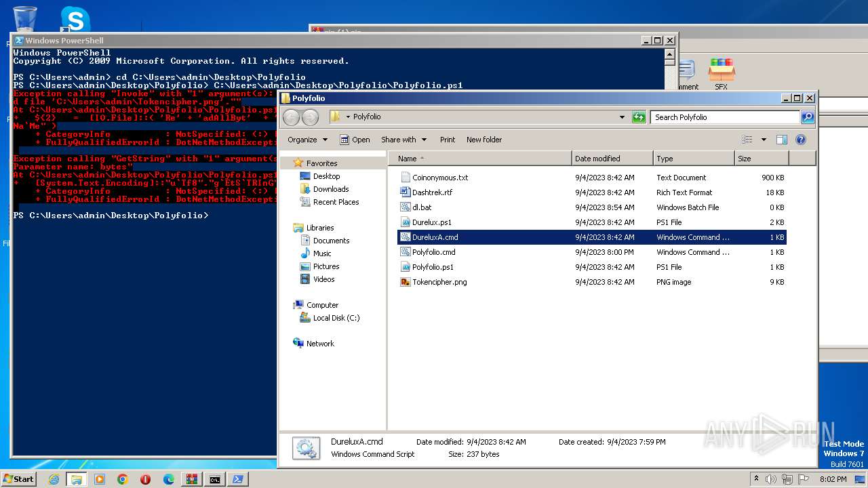Switch to command prompt taskbar window
868x488 pixels.
click(x=215, y=479)
